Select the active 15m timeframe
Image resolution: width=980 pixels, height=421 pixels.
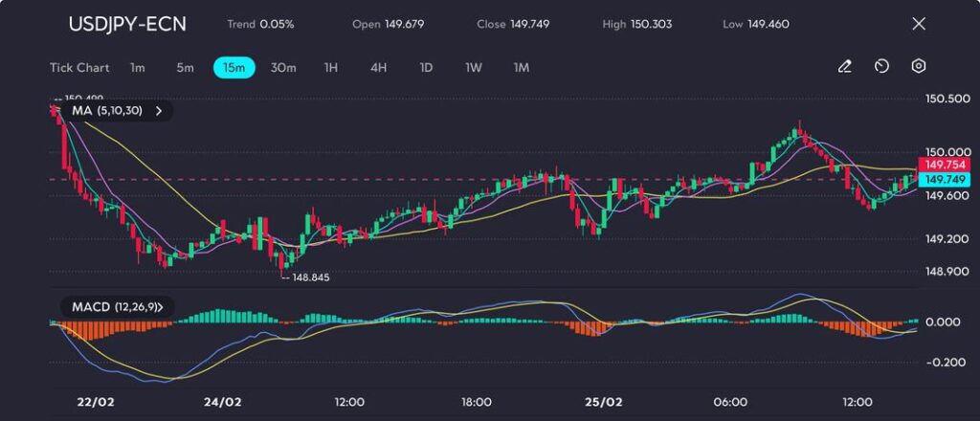(234, 68)
